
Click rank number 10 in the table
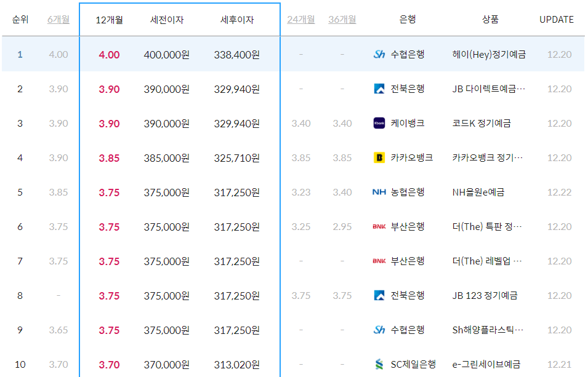pyautogui.click(x=20, y=364)
